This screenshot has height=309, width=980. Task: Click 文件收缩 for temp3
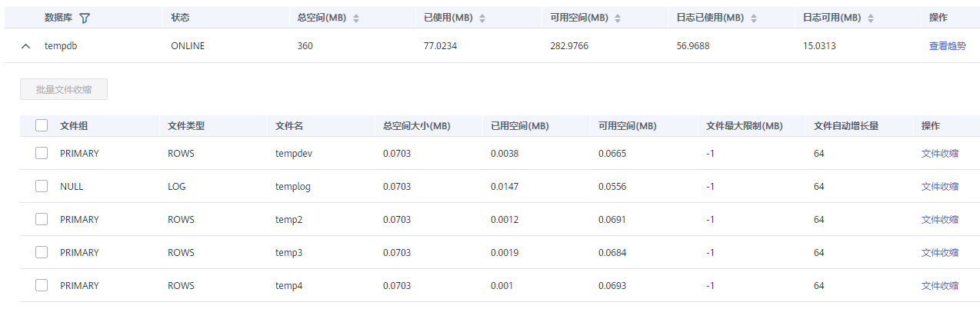[940, 252]
